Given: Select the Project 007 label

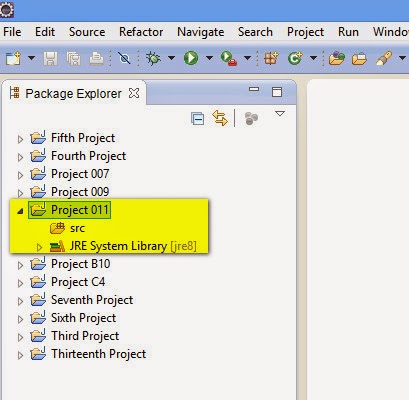Looking at the screenshot, I should (80, 174).
